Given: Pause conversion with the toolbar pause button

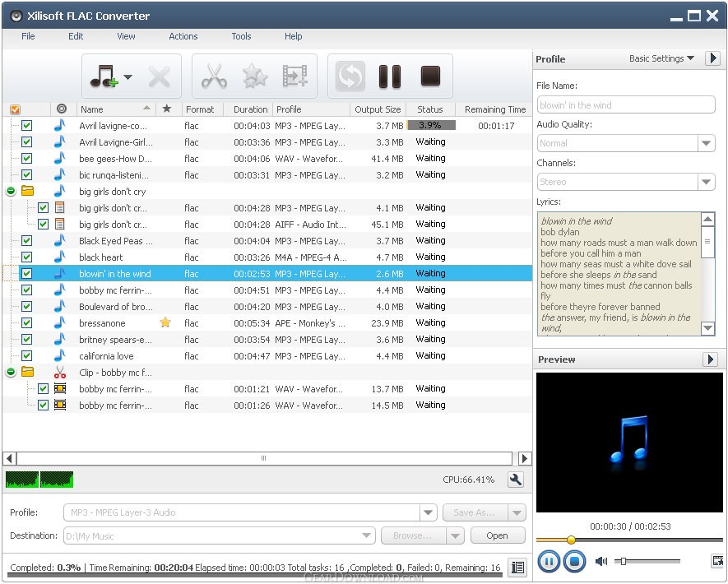Looking at the screenshot, I should click(x=389, y=76).
